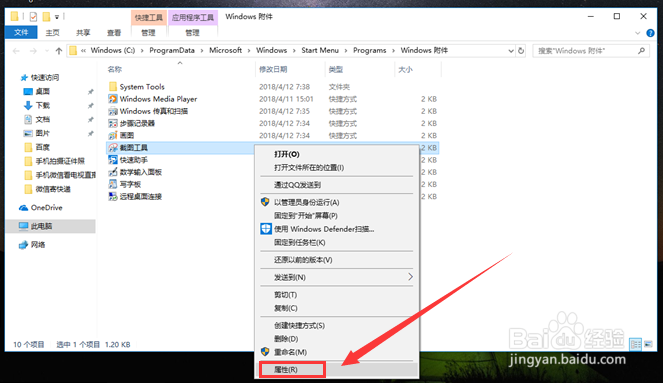Image resolution: width=663 pixels, height=383 pixels.
Task: Open the 应用程序工具 contextual tab
Action: pyautogui.click(x=193, y=18)
